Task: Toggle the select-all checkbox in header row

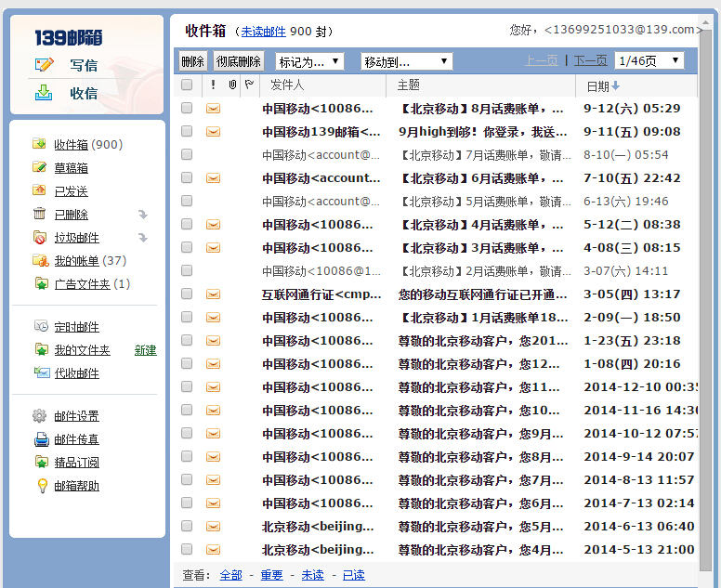Action: tap(187, 85)
